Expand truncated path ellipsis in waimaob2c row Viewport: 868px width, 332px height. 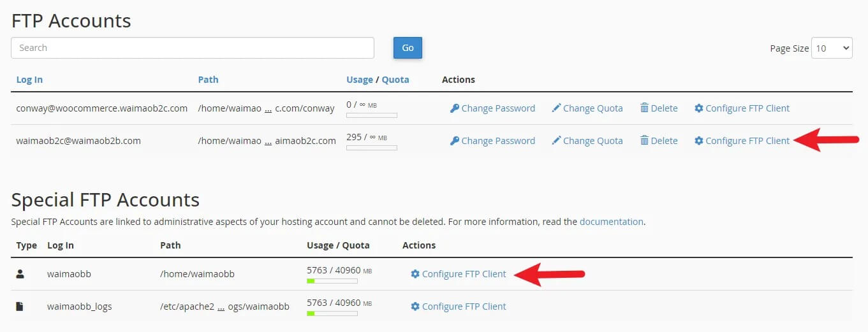(268, 142)
